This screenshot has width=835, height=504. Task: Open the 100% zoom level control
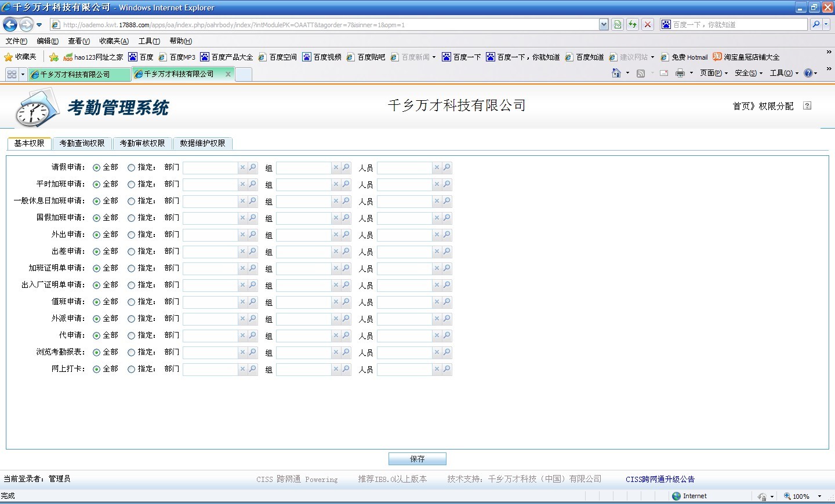[x=803, y=496]
